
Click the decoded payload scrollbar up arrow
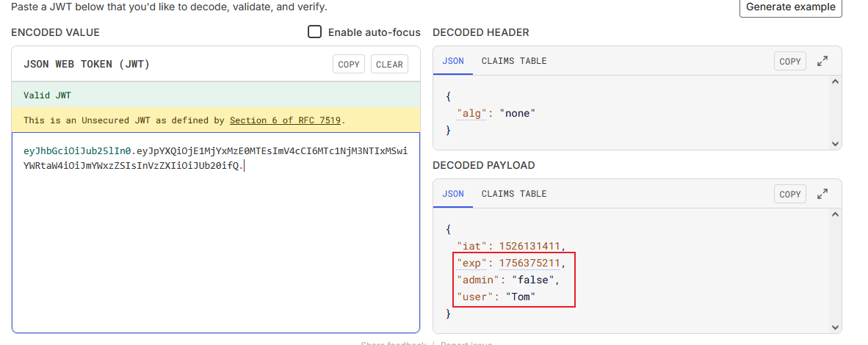pyautogui.click(x=835, y=215)
